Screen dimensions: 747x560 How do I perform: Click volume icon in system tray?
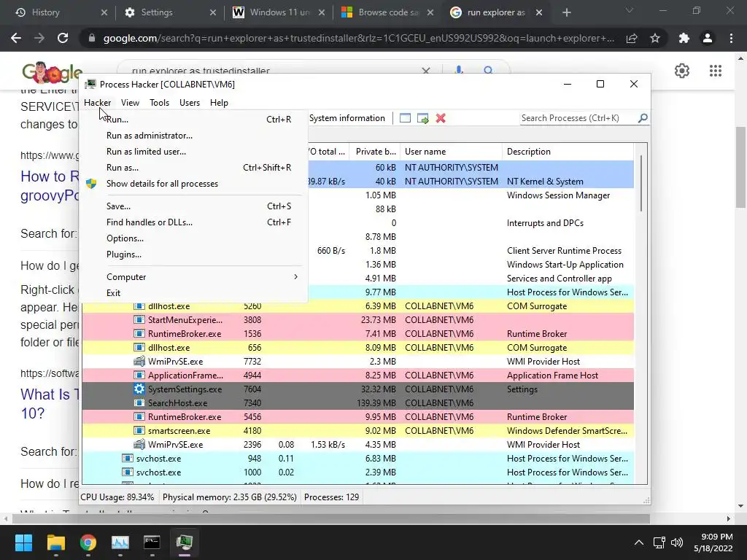676,542
